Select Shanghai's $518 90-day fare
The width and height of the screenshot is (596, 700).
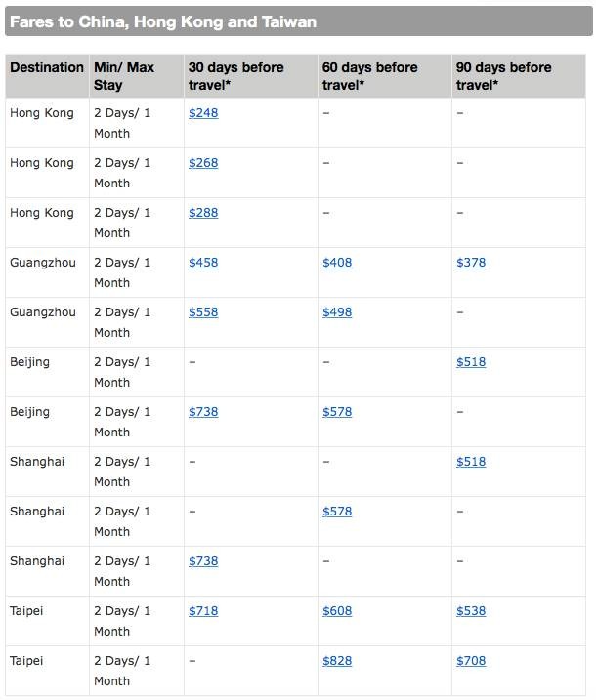pyautogui.click(x=471, y=462)
